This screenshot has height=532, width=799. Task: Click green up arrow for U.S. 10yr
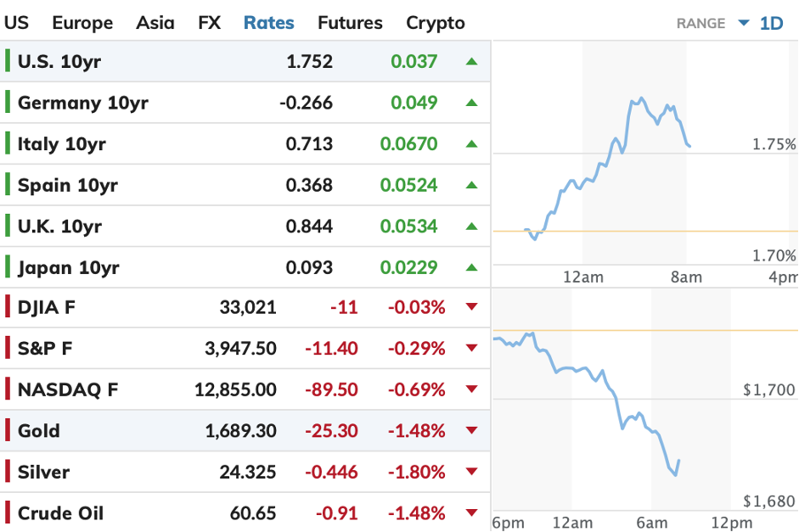pos(472,61)
